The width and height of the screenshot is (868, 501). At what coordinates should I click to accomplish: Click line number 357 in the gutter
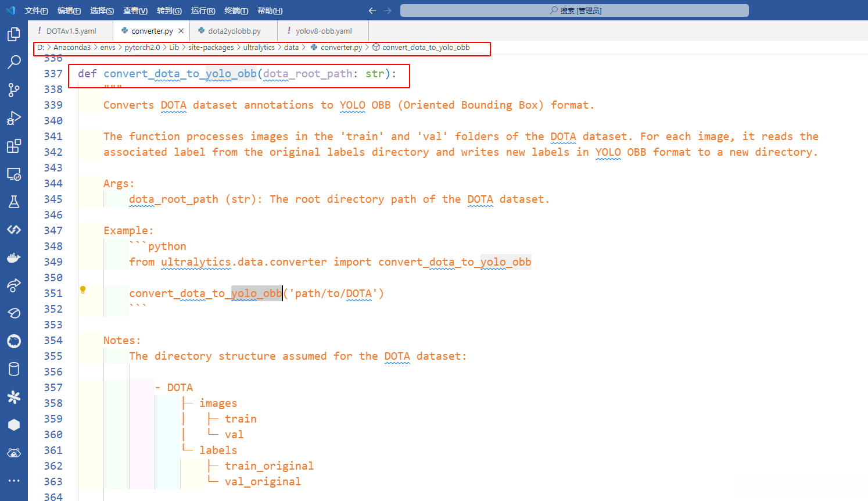tap(53, 388)
